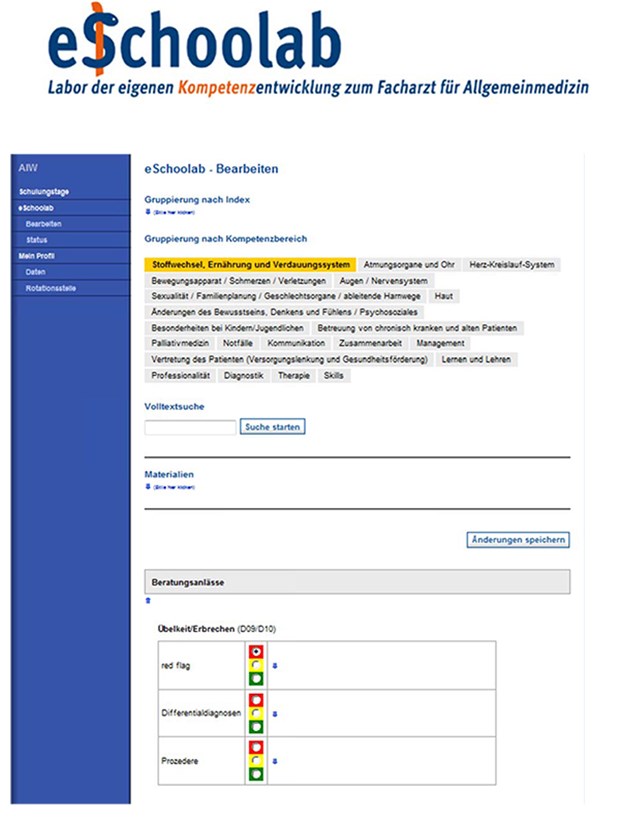Screen dimensions: 620x823
Task: Click Änderungen speichern button
Action: 518,540
